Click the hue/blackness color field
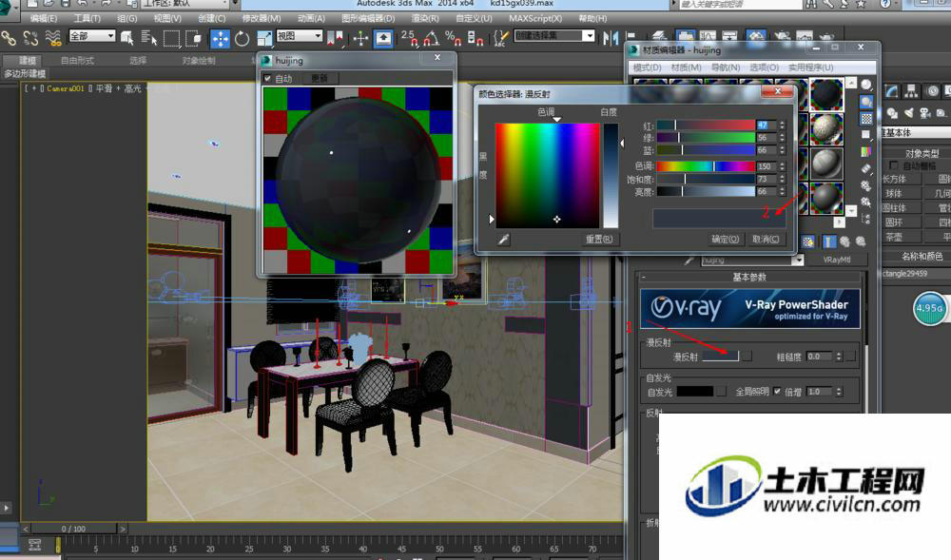This screenshot has height=560, width=951. (x=548, y=176)
